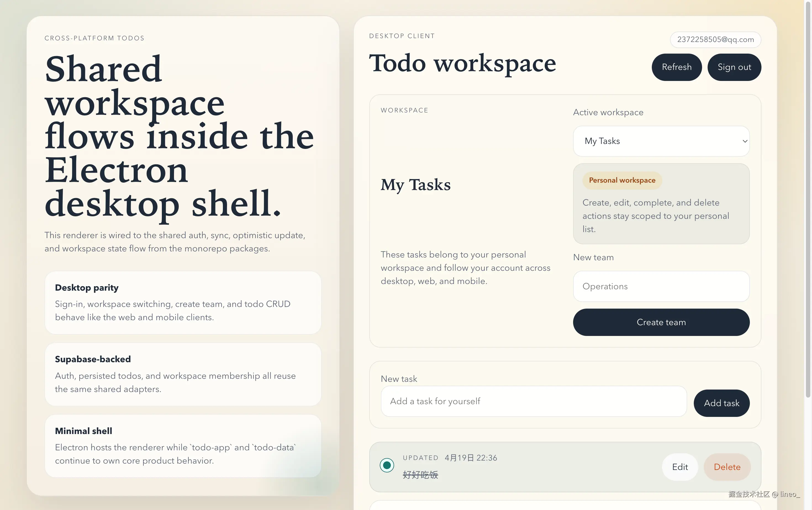Image resolution: width=812 pixels, height=510 pixels.
Task: Select the Supabase-backed card
Action: click(183, 374)
